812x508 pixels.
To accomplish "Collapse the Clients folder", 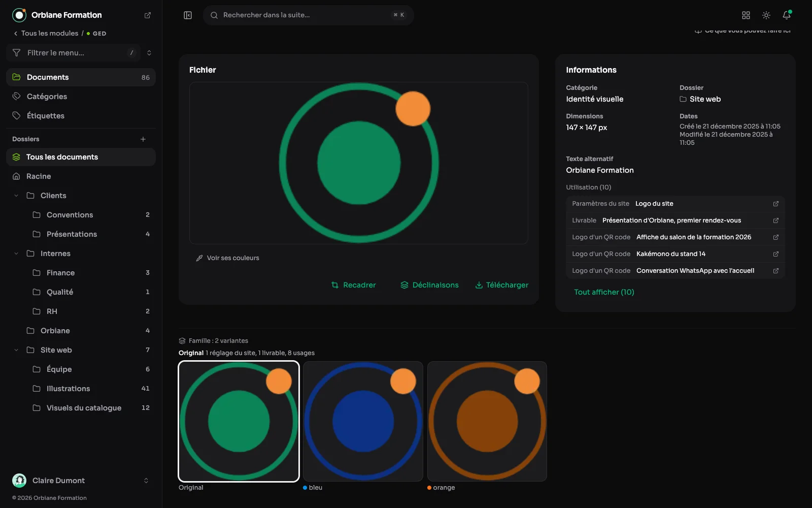I will click(16, 196).
